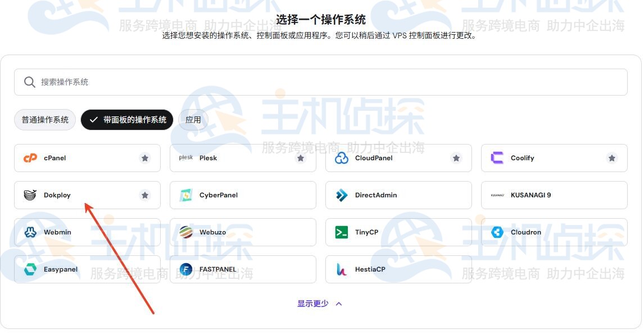Select the CloudPanel cloud icon

coord(342,158)
